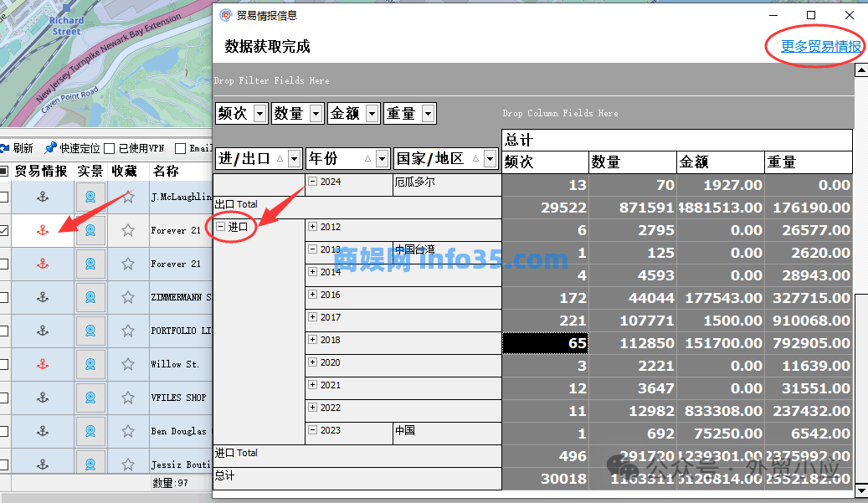
Task: Click the red anchor icon for first Forever 21
Action: [x=43, y=230]
